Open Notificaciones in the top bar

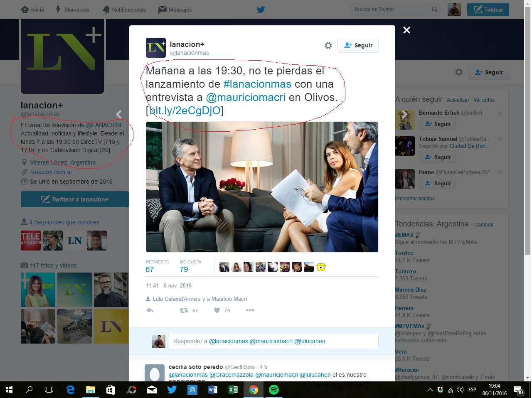[x=124, y=10]
